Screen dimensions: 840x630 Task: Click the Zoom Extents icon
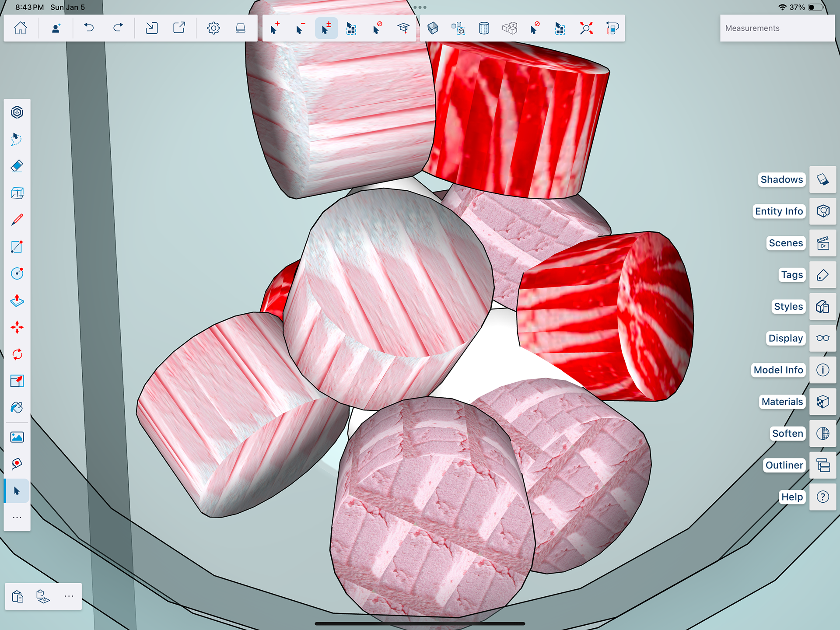586,28
